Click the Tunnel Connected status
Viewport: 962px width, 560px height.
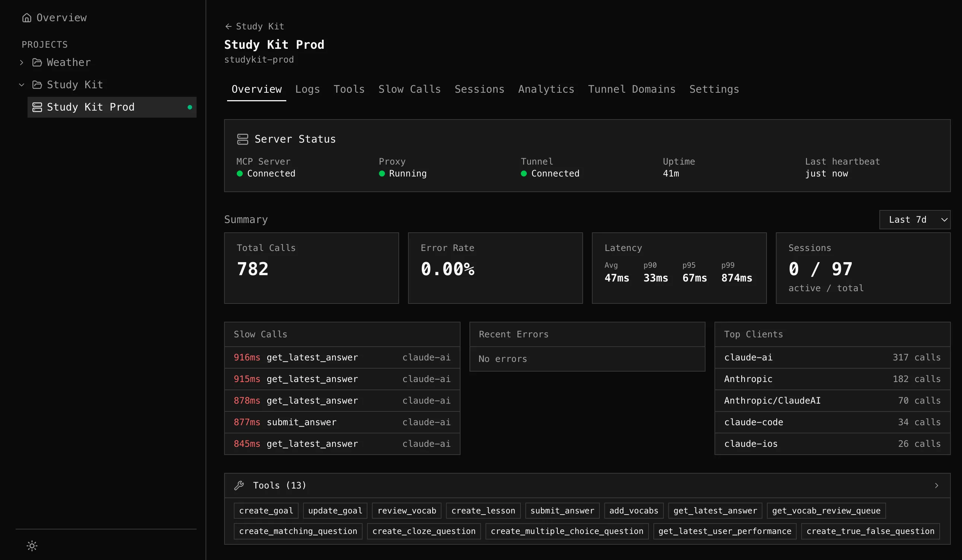(x=550, y=173)
